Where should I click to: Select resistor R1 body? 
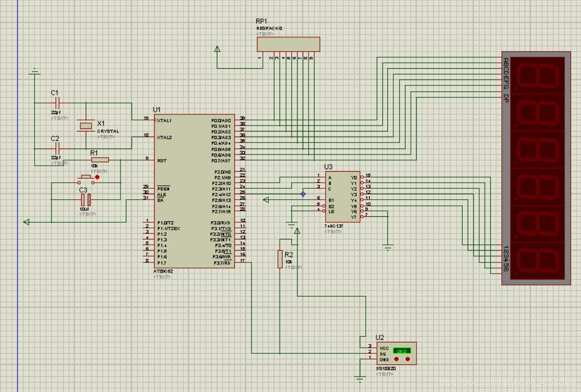click(99, 160)
